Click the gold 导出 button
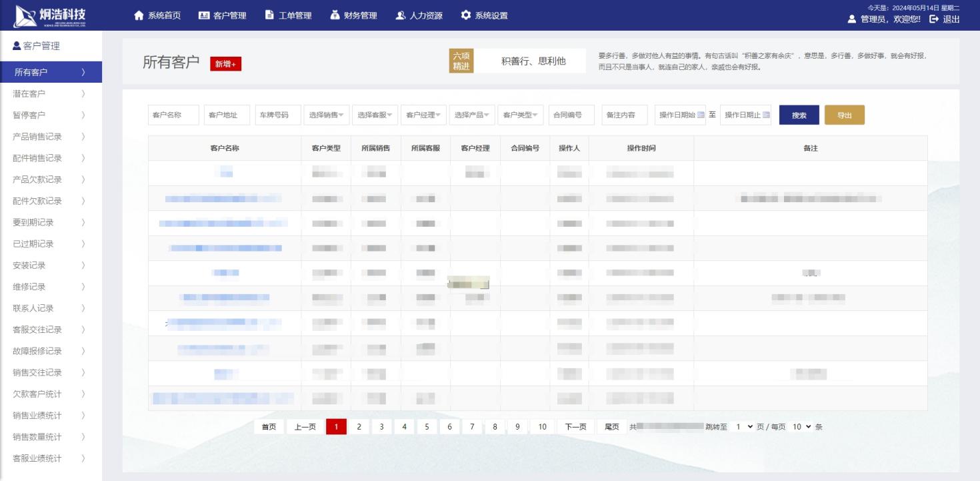The height and width of the screenshot is (481, 980). [844, 115]
